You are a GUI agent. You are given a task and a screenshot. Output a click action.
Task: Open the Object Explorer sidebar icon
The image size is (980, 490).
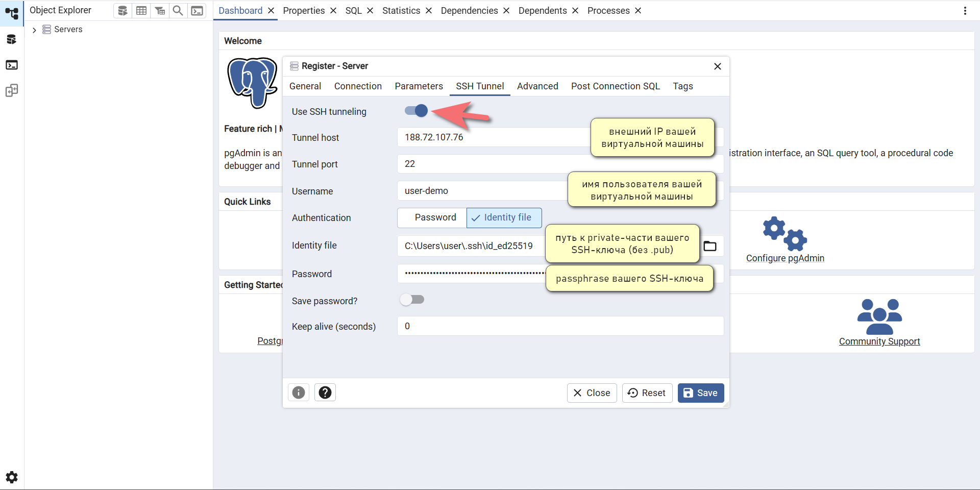tap(12, 13)
